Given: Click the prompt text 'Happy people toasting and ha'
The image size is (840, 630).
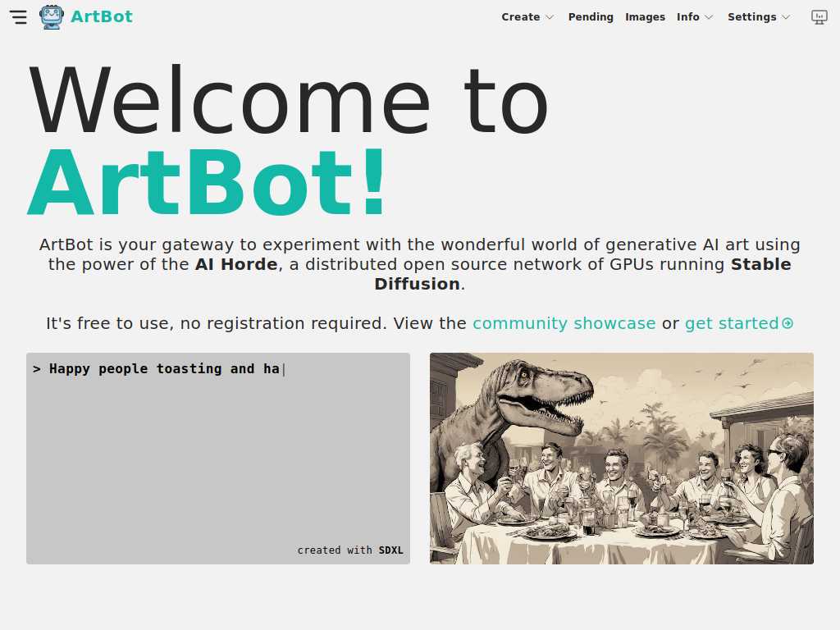Looking at the screenshot, I should pyautogui.click(x=164, y=369).
